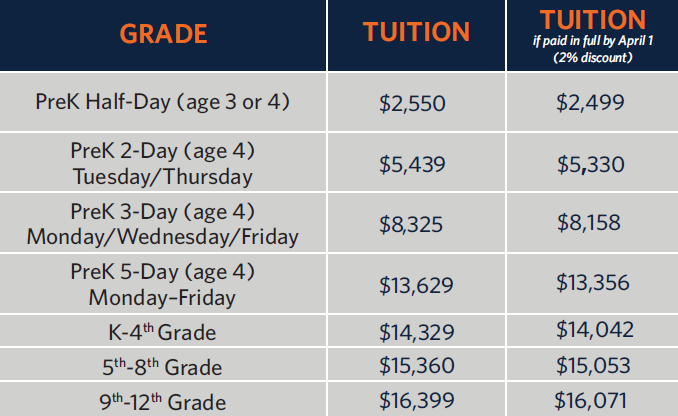Select the PreK 2-Day Tuesday/Thursday label
Image resolution: width=678 pixels, height=416 pixels.
(164, 164)
